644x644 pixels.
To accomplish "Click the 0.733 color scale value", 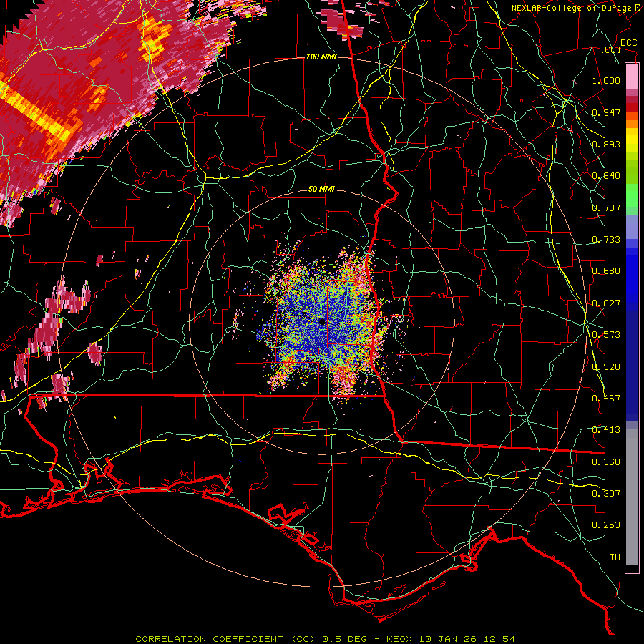I will [x=606, y=240].
